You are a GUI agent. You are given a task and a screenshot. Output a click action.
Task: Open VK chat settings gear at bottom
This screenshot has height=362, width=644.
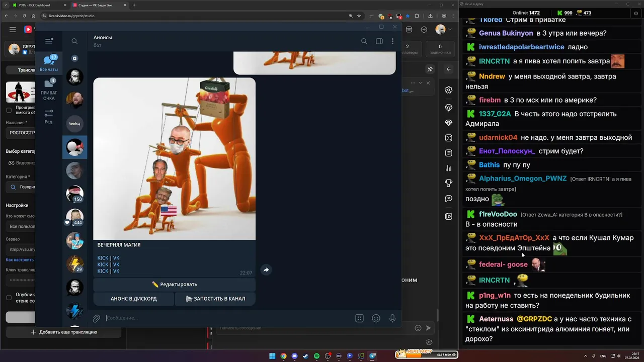pos(429,342)
